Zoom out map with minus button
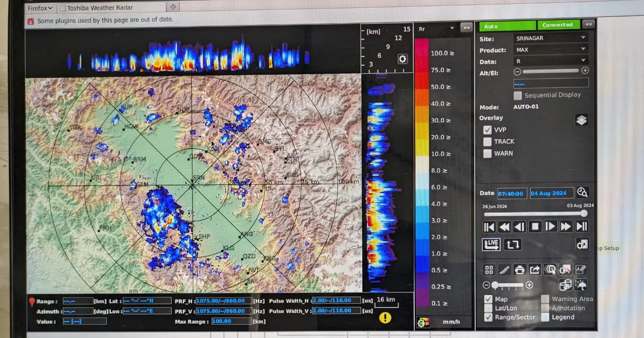The width and height of the screenshot is (644, 338). [486, 285]
